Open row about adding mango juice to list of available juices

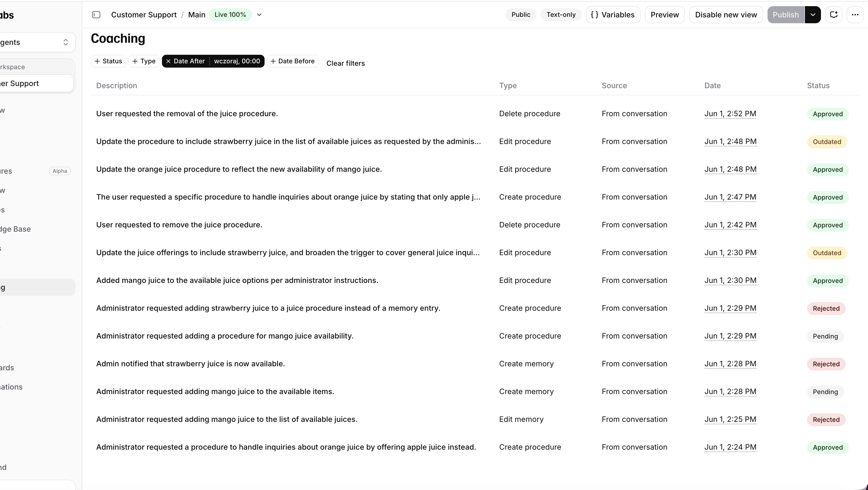475,419
